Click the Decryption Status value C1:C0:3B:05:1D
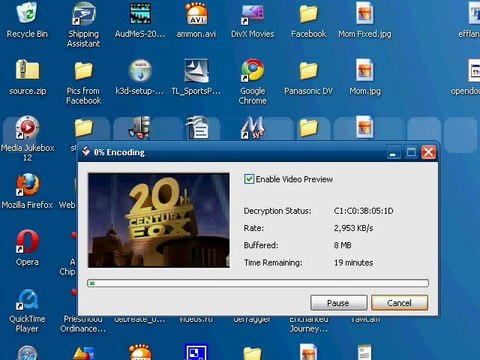Viewport: 480px width, 360px height. [x=363, y=211]
